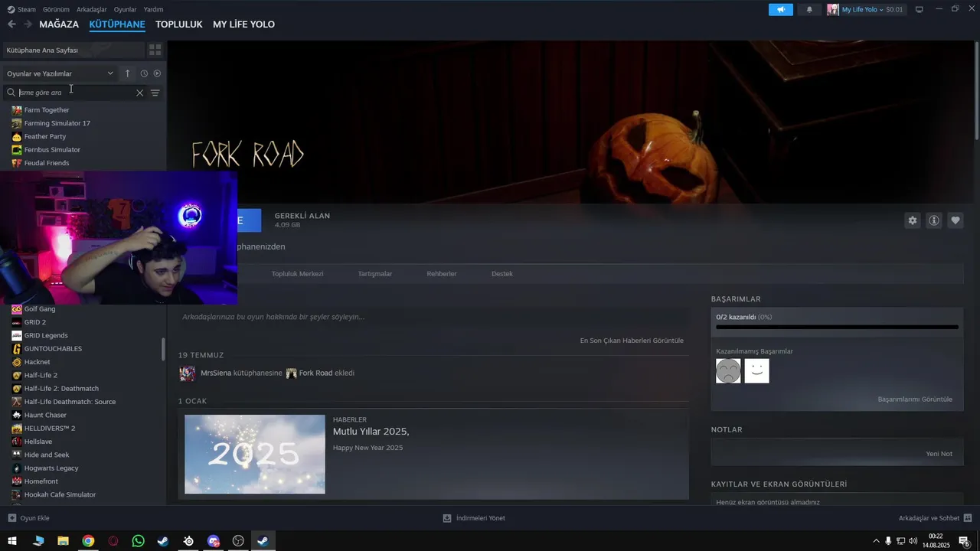Open Topluluk Merkezi tab
980x551 pixels.
[297, 274]
